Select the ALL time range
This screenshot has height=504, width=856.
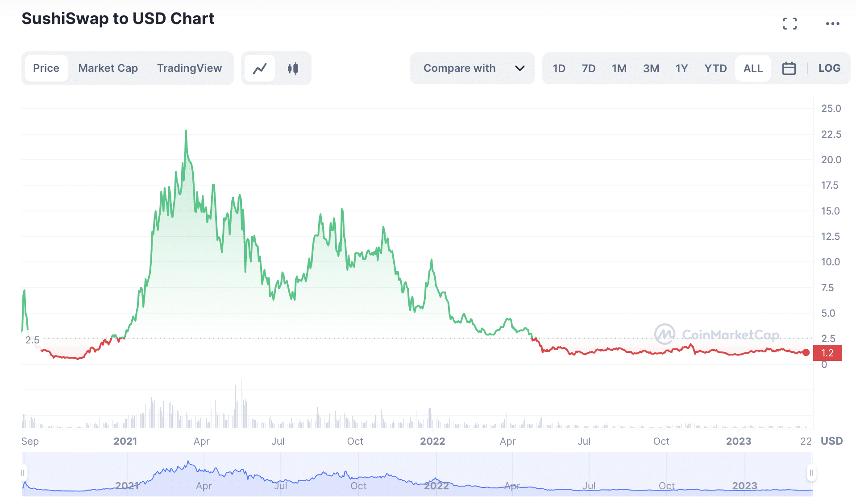click(x=753, y=68)
